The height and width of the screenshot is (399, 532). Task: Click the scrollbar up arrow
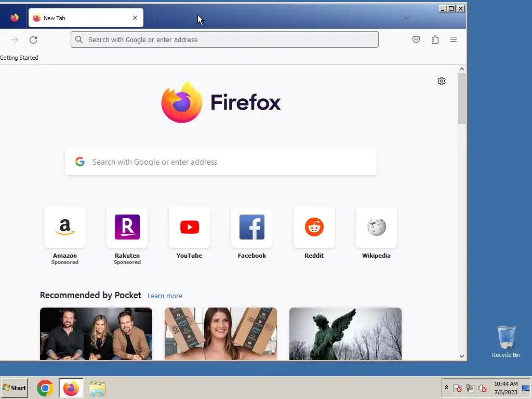pyautogui.click(x=462, y=69)
